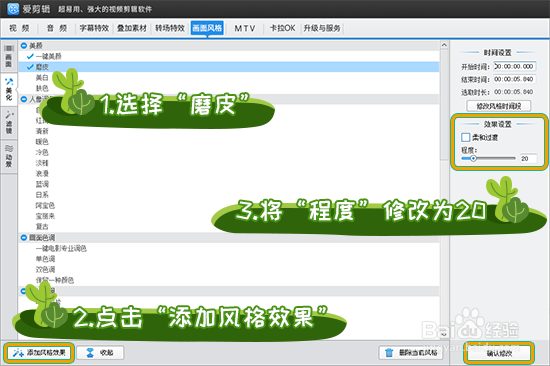Click 确认修改 button
Screen dimensions: 550x366
[x=499, y=353]
